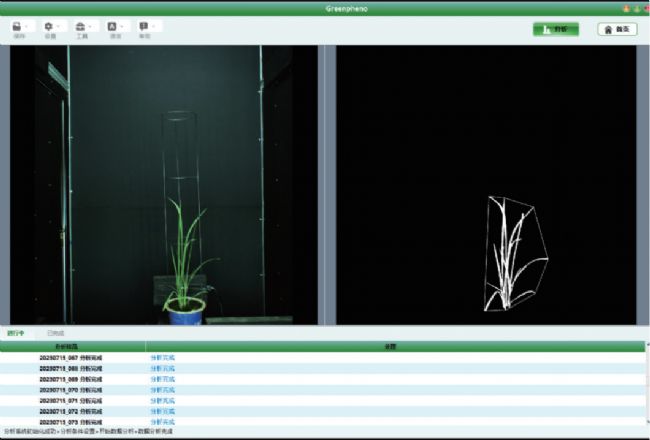The width and height of the screenshot is (650, 440).
Task: Click the help book icon
Action: (x=144, y=26)
